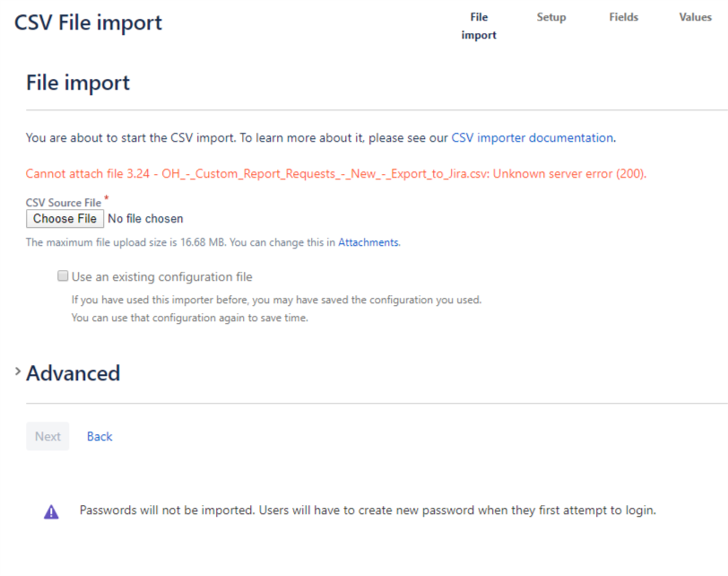Open the Attachments settings link

(x=368, y=242)
